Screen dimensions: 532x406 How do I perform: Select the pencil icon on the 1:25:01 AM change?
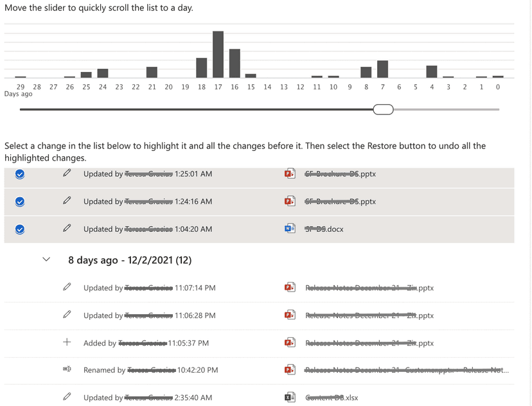point(67,173)
